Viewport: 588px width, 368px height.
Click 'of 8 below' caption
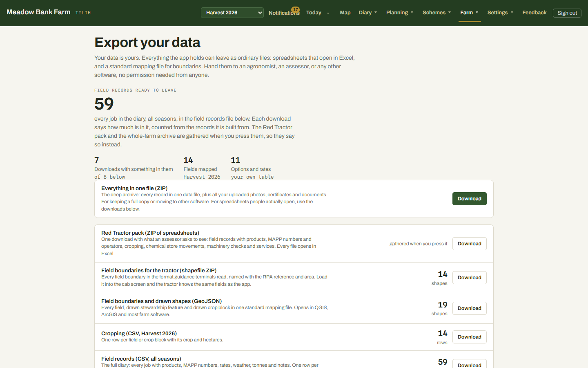click(x=110, y=177)
